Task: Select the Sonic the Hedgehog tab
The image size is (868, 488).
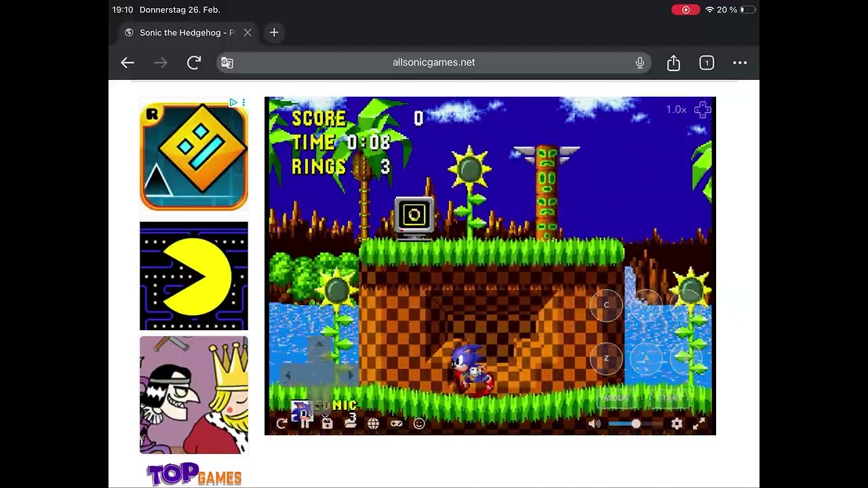Action: coord(187,33)
